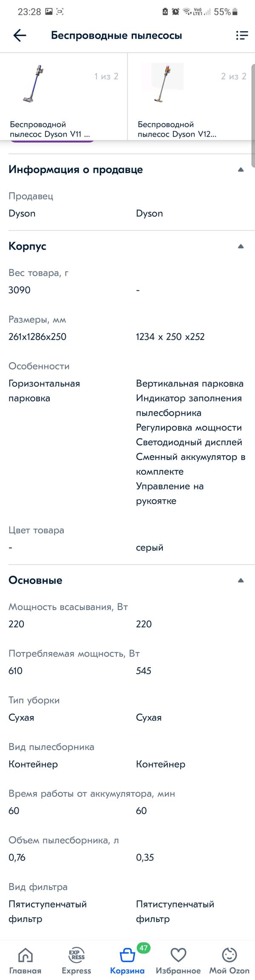Open Беспроводной пылесос Dyson V12 product link
Viewport: 255px width, 980px height.
pos(177,129)
